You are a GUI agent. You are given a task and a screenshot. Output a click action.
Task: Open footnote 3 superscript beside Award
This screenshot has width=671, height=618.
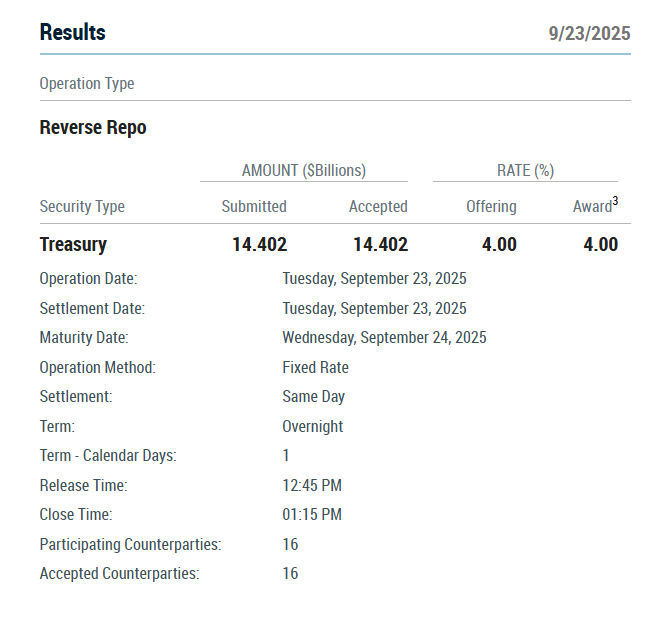pyautogui.click(x=615, y=201)
